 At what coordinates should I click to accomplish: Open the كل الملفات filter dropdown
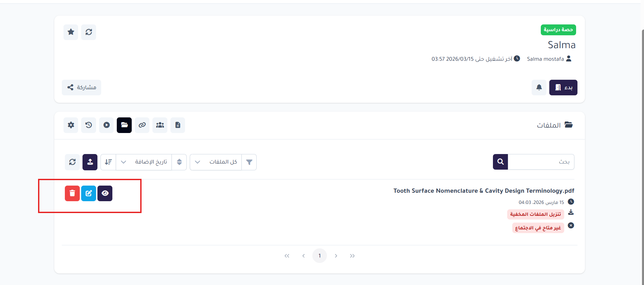pos(216,162)
